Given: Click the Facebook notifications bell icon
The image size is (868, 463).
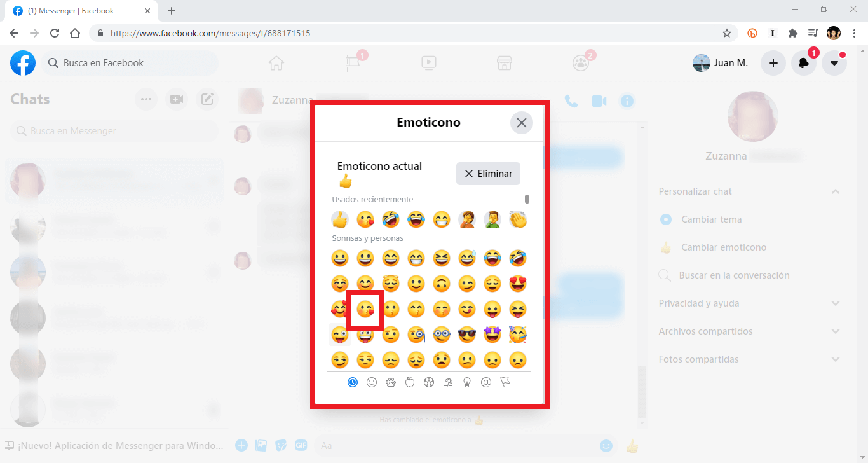Looking at the screenshot, I should (x=804, y=63).
